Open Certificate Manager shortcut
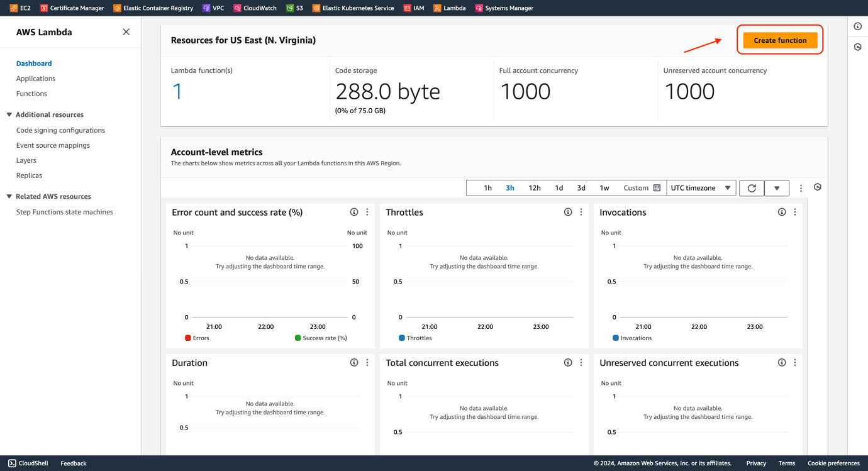The height and width of the screenshot is (471, 868). (x=72, y=8)
